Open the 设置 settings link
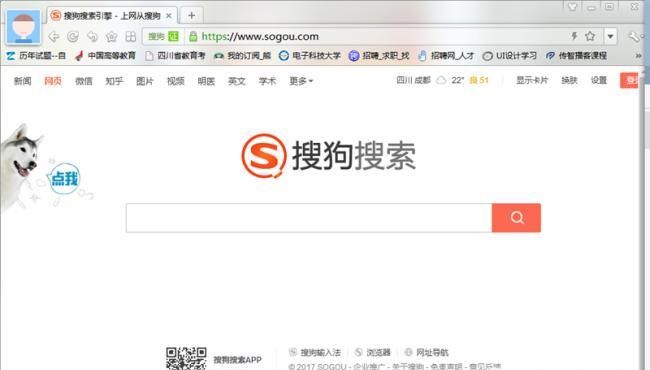The image size is (650, 370). [599, 80]
